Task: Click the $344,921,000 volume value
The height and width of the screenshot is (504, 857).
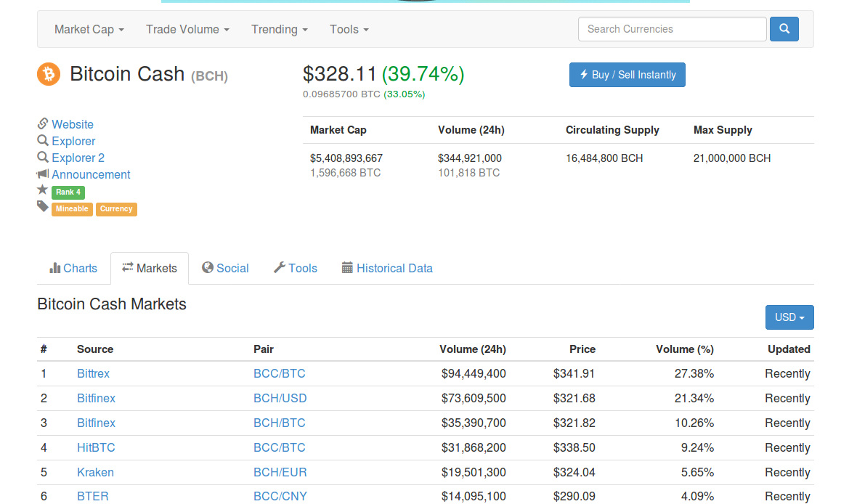Action: point(469,158)
